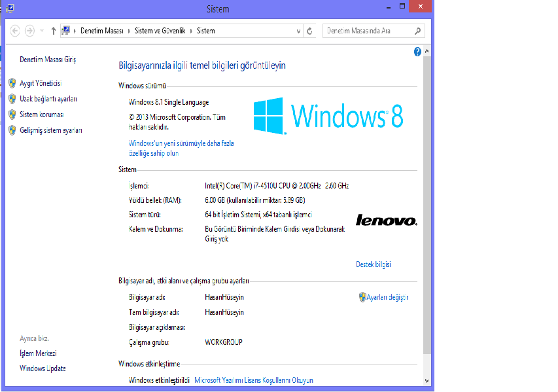
Task: Open recent locations dropdown arrow
Action: coord(42,31)
